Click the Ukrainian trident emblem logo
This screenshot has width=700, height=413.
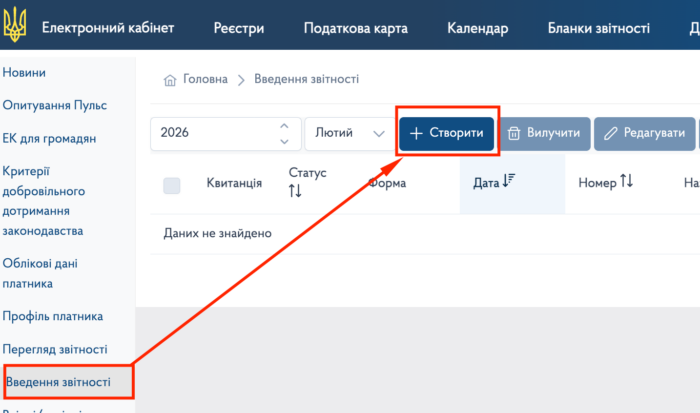click(14, 27)
